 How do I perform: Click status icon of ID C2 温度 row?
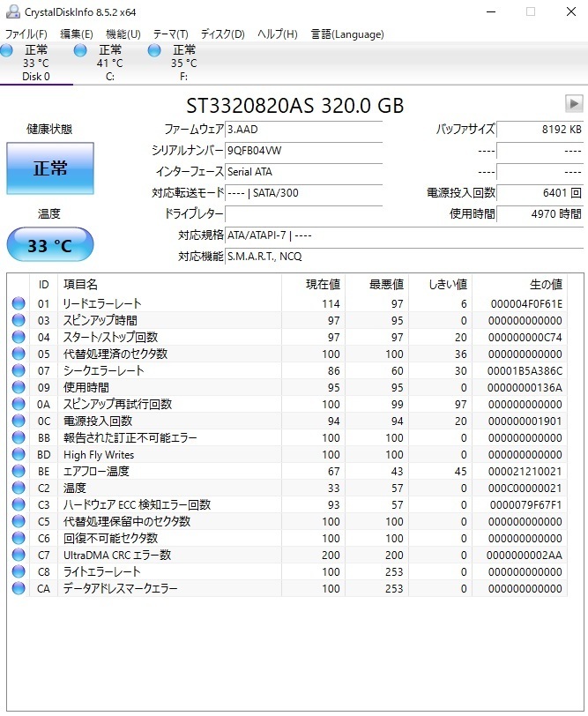19,488
